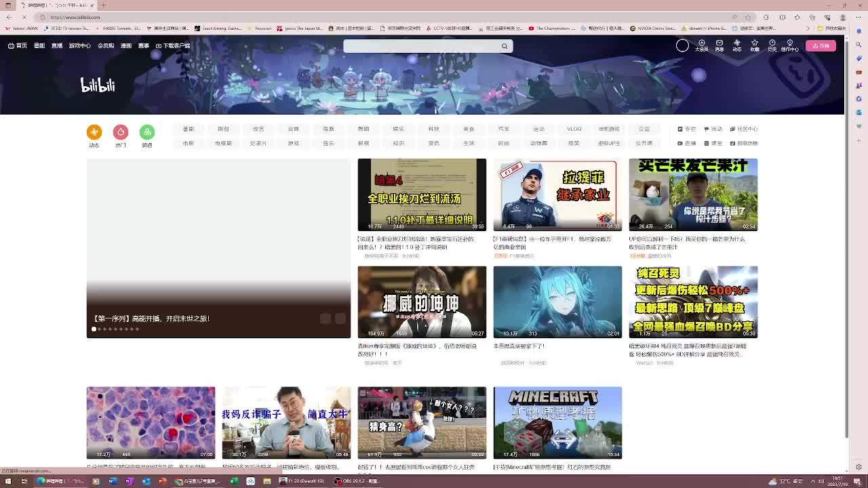Click inside the bilibili search box
The image size is (868, 488).
coord(422,46)
